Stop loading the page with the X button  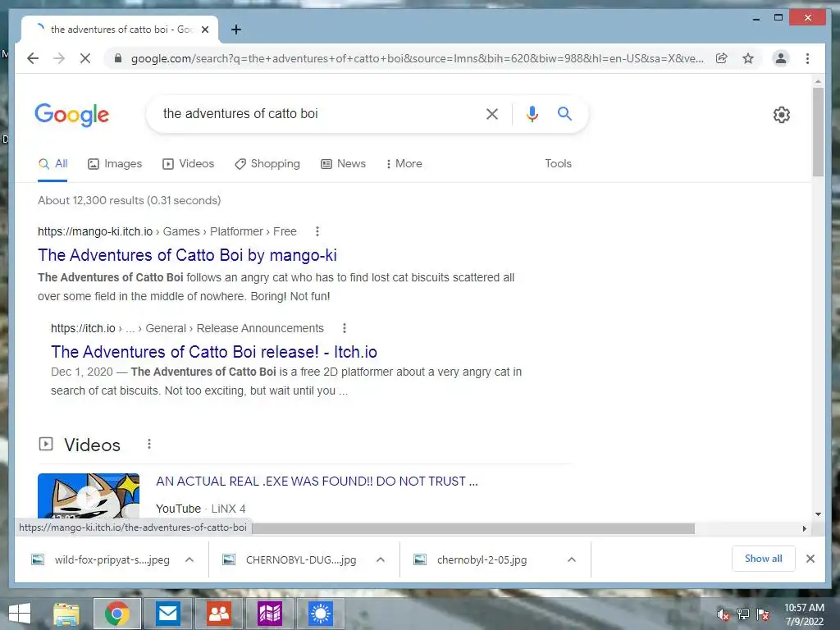coord(85,58)
